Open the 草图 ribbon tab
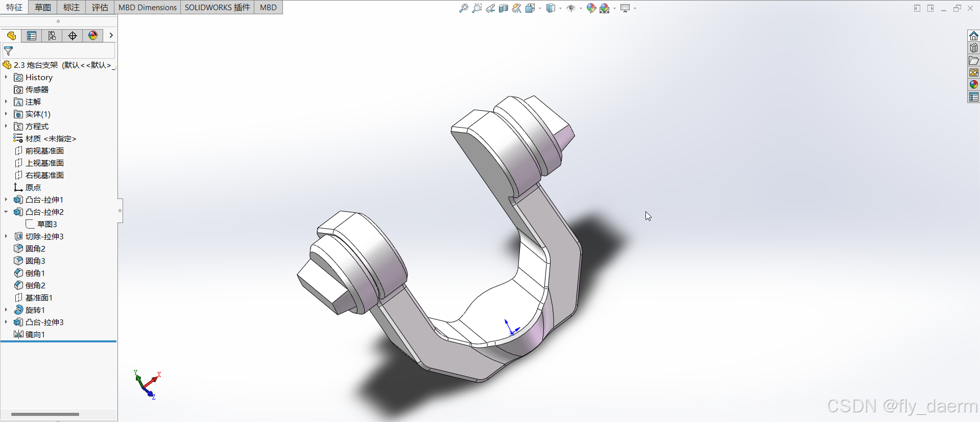The width and height of the screenshot is (980, 422). (43, 7)
